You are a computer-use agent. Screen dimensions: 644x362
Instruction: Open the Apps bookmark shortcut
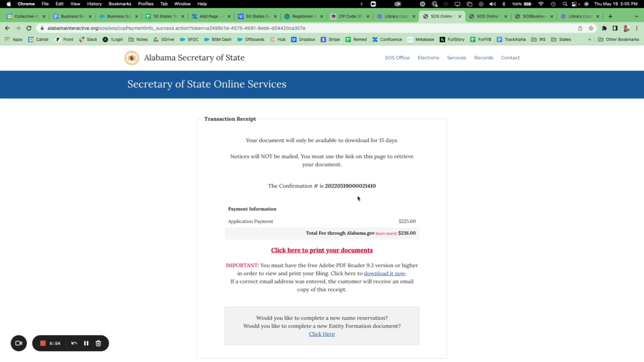pos(14,39)
